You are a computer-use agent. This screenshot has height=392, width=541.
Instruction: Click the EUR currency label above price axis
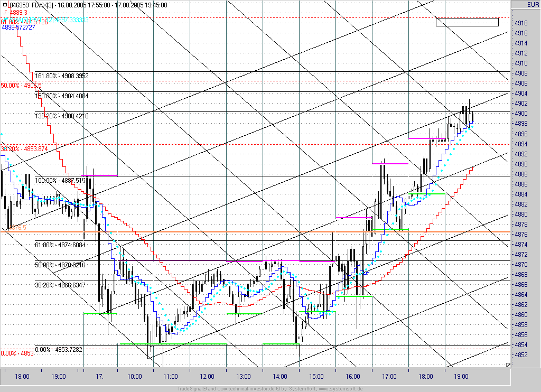coord(532,4)
